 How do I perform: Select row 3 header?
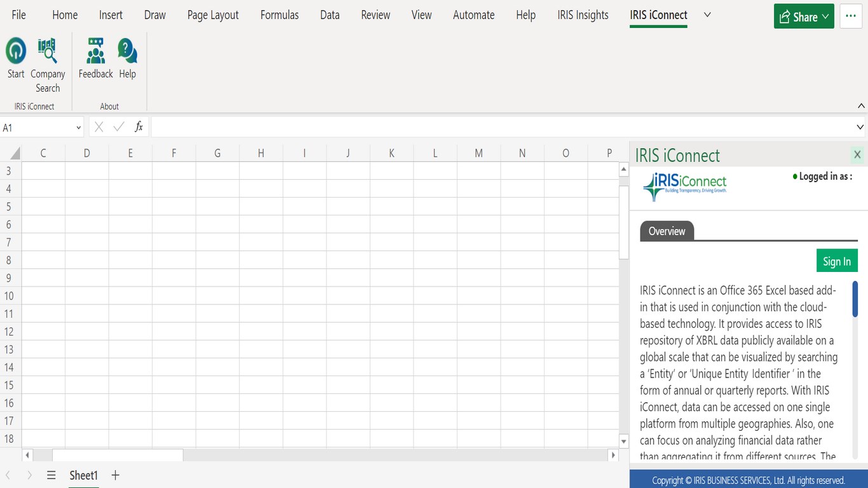click(10, 171)
